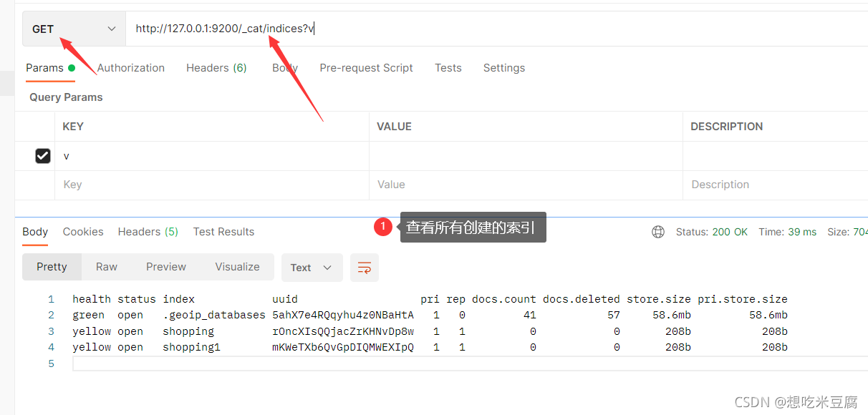Uncheck the 'v' query param checkbox
Image resolution: width=868 pixels, height=415 pixels.
[x=43, y=156]
